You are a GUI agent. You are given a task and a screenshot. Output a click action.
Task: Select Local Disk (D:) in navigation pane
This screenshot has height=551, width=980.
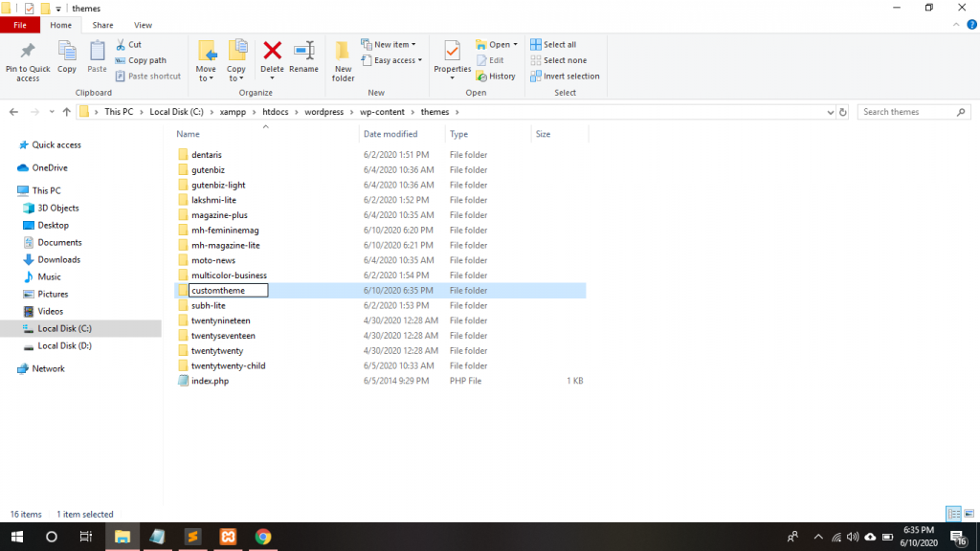pyautogui.click(x=64, y=345)
